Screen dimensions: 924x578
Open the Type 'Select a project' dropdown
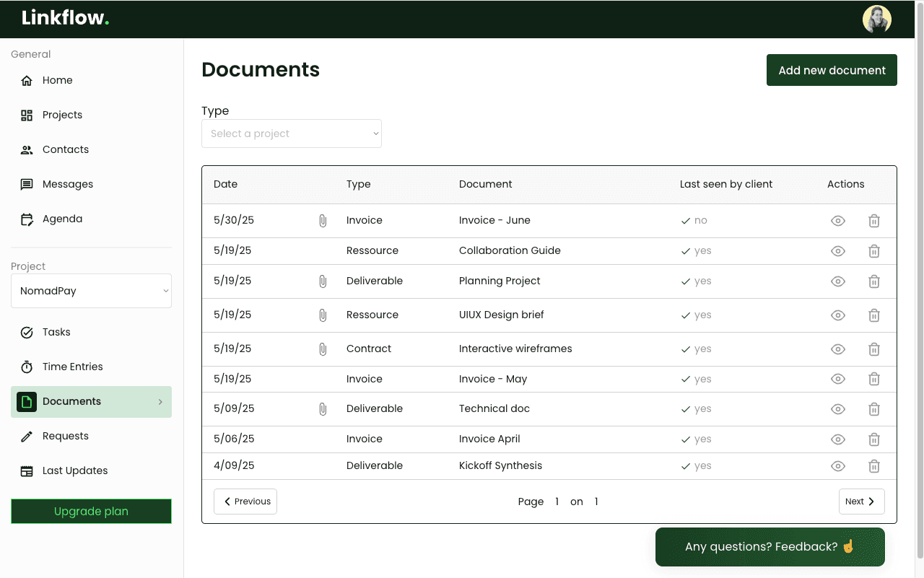tap(292, 133)
